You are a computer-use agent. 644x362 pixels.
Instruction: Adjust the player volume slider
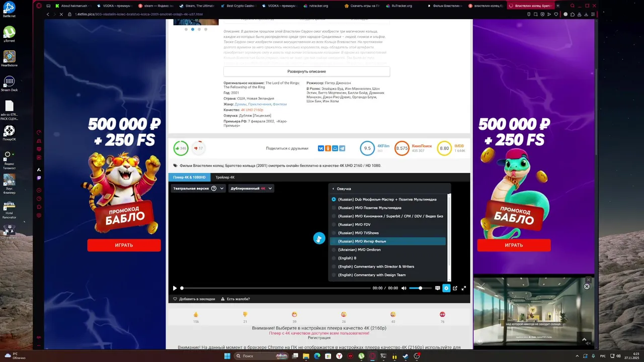click(x=420, y=288)
